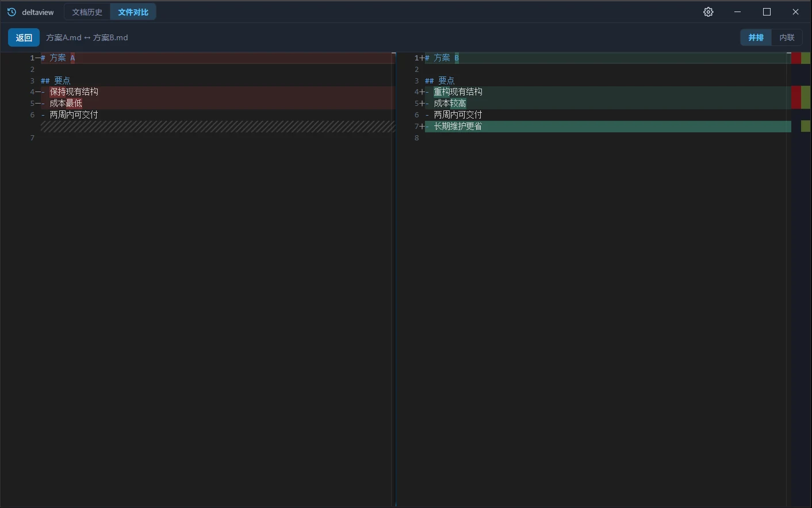
Task: Click the "长期维护更省" added line
Action: click(x=608, y=127)
